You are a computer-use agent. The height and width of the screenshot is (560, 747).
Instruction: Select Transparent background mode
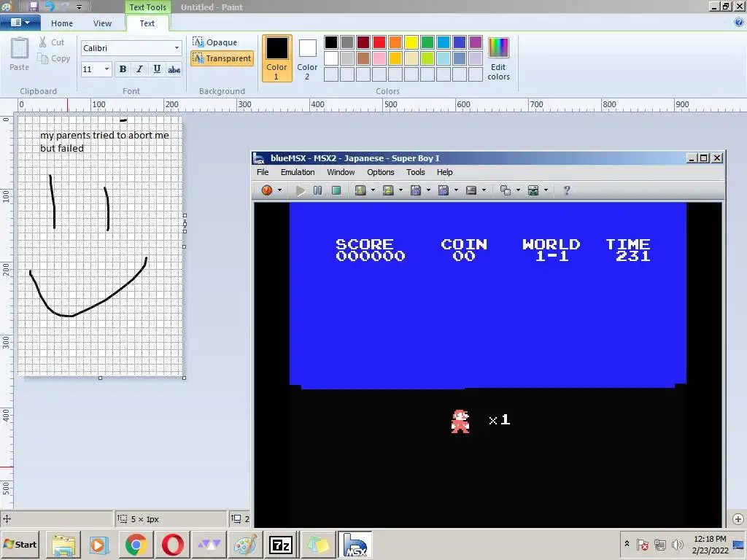(222, 58)
